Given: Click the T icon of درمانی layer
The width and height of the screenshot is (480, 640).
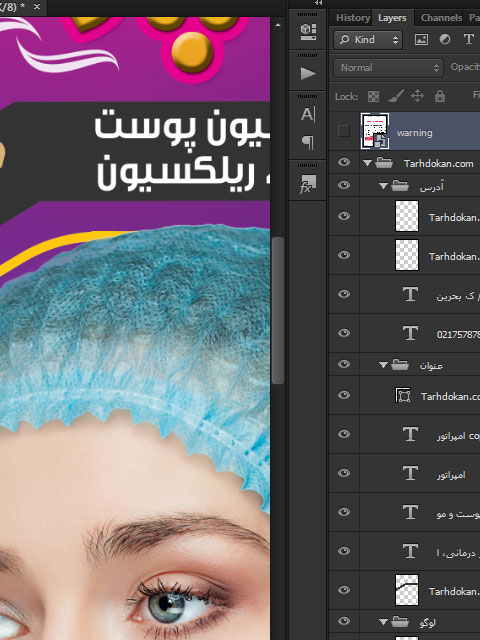Looking at the screenshot, I should [410, 551].
